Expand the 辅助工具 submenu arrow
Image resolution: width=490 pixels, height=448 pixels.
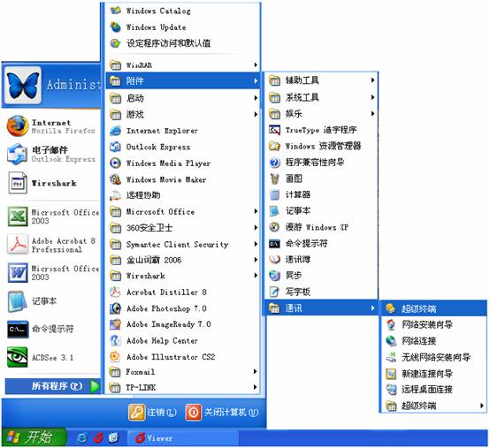pos(372,80)
